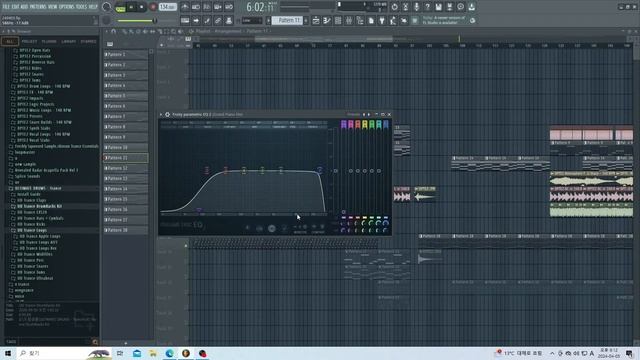This screenshot has width=640, height=360.
Task: Click the auto scrolling arrow icon
Action: [196, 20]
